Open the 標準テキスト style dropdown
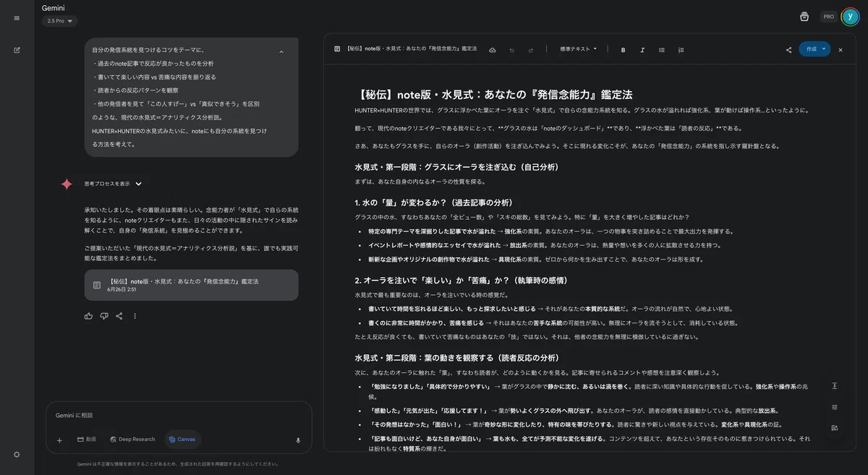Screen dimensions: 868x475 [x=579, y=49]
